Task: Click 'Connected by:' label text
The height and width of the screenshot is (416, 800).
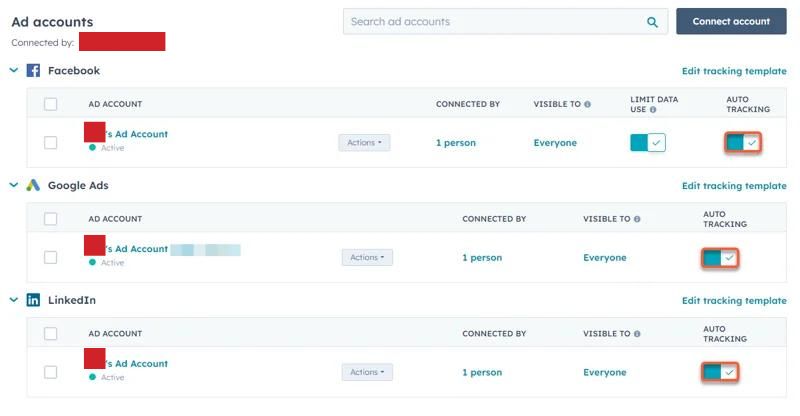Action: coord(43,43)
